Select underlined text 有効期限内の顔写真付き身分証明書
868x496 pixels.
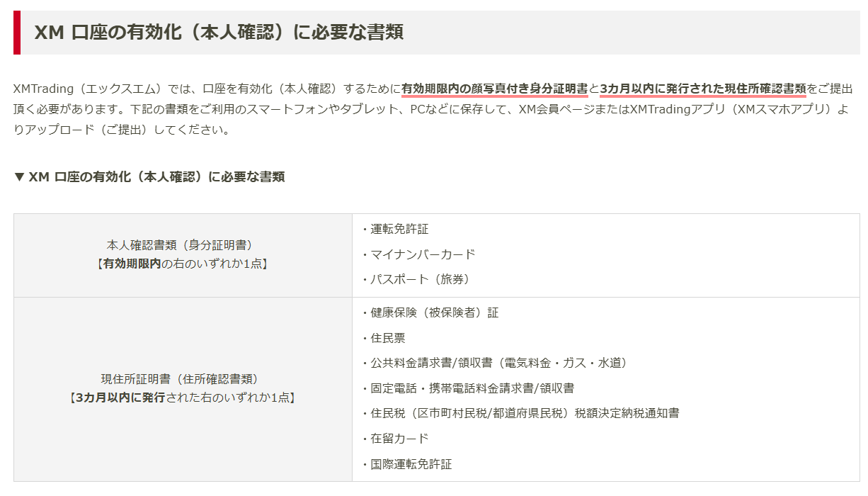pos(494,89)
